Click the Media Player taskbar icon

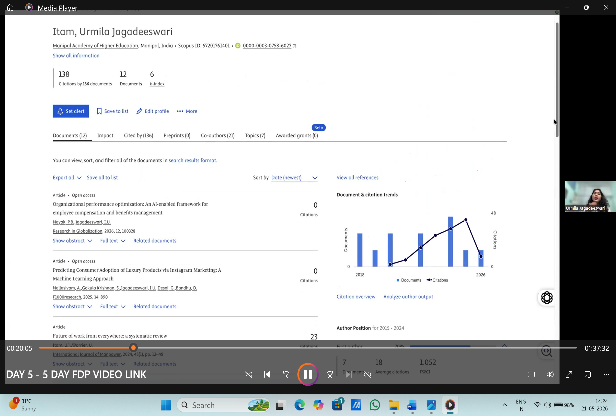[x=450, y=405]
